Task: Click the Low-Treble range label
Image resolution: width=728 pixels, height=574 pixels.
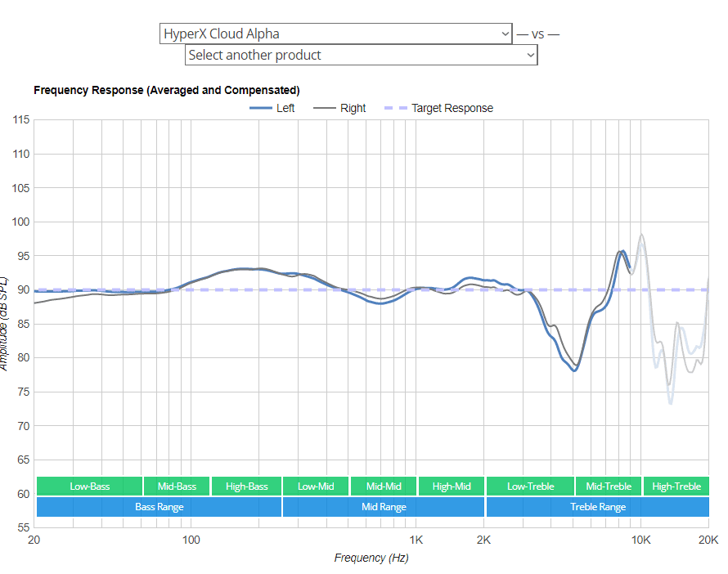Action: pyautogui.click(x=530, y=487)
